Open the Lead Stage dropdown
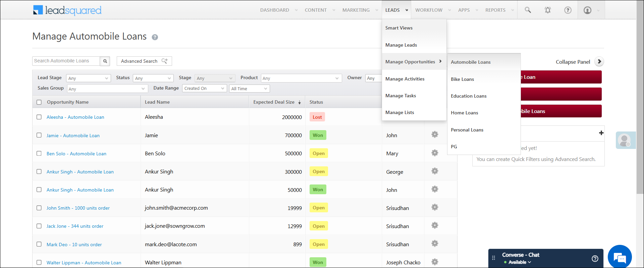644x268 pixels. pos(89,78)
